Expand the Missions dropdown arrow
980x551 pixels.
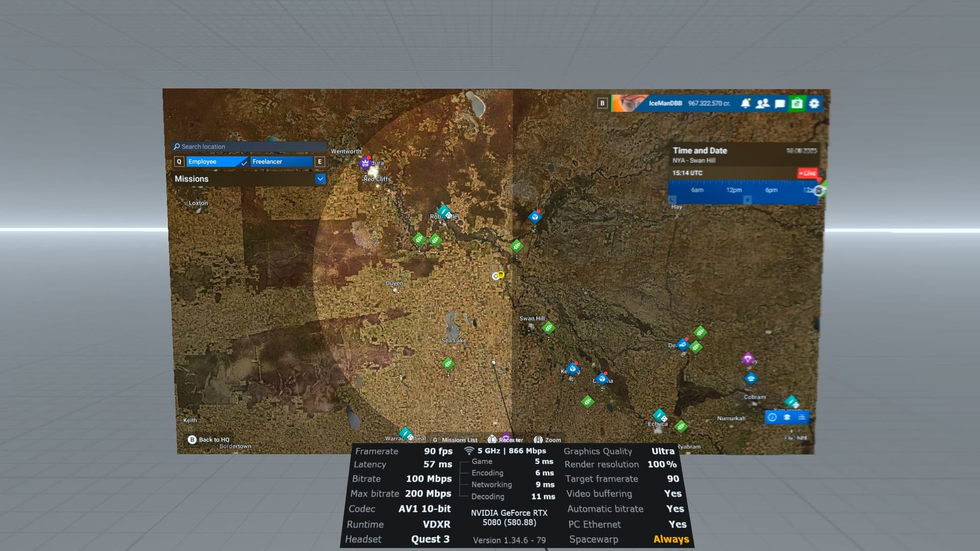(320, 179)
